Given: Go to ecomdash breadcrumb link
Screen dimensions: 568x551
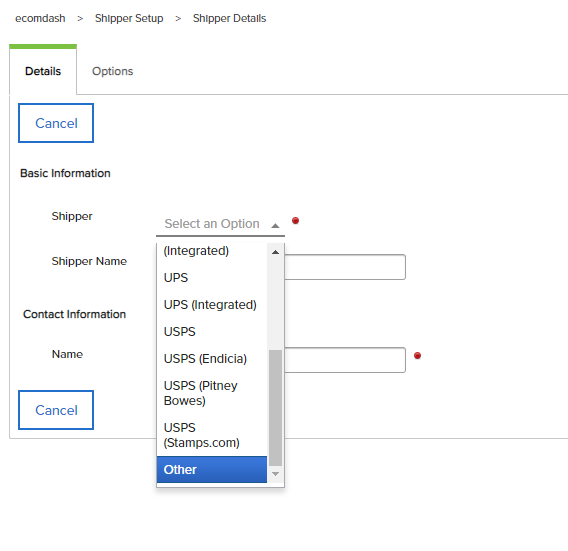Looking at the screenshot, I should click(40, 18).
